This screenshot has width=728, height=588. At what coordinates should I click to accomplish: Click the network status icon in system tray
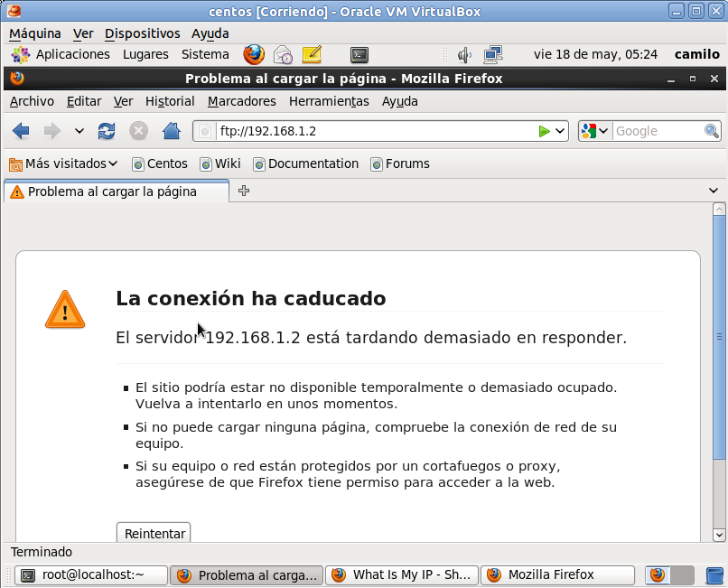click(x=492, y=55)
